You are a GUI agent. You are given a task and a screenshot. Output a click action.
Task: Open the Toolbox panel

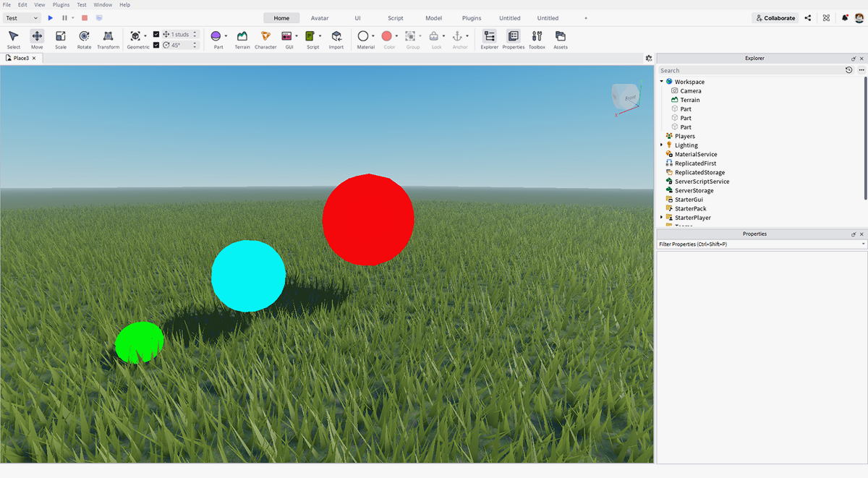click(x=537, y=40)
